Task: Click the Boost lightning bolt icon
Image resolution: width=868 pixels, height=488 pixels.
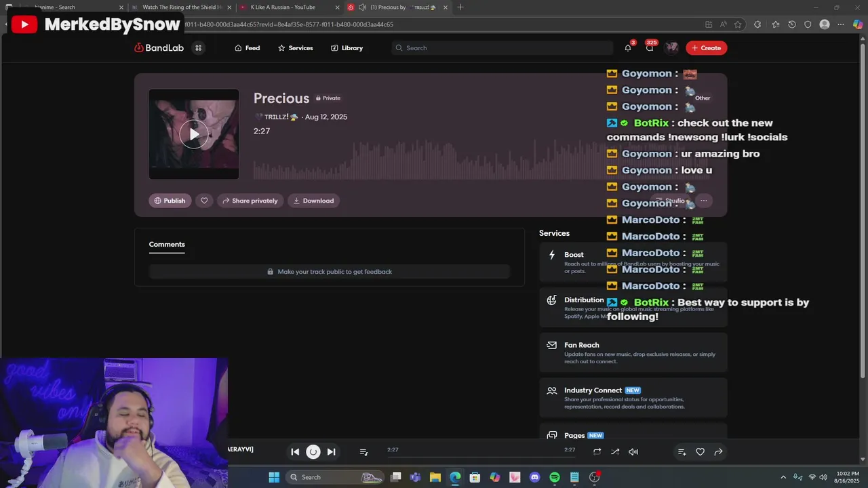Action: coord(552,255)
